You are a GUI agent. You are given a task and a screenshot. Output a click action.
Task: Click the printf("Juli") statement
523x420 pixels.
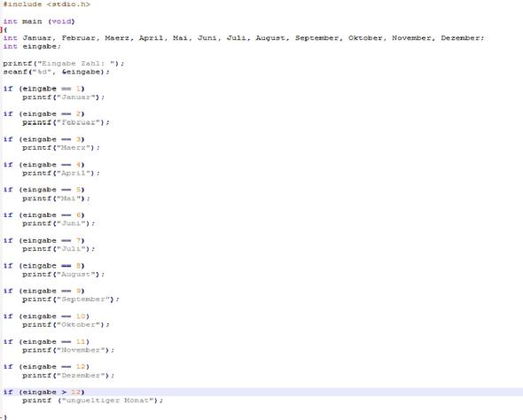[x=59, y=249]
